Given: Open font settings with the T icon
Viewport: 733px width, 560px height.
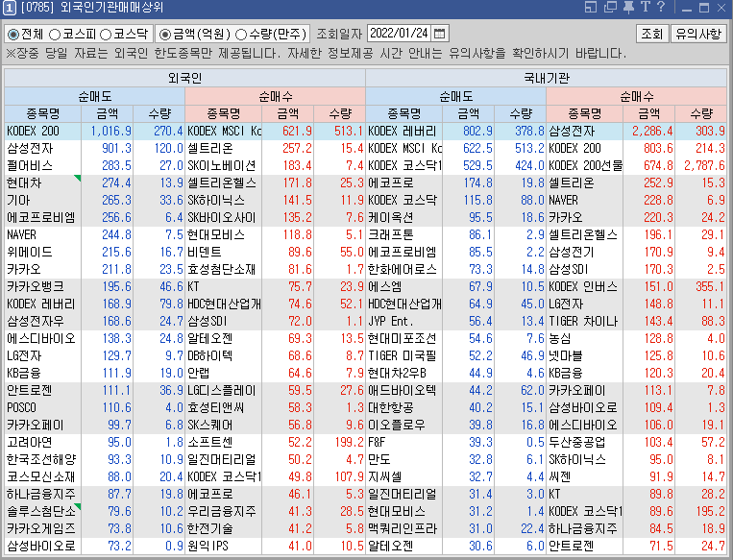Looking at the screenshot, I should pyautogui.click(x=647, y=9).
